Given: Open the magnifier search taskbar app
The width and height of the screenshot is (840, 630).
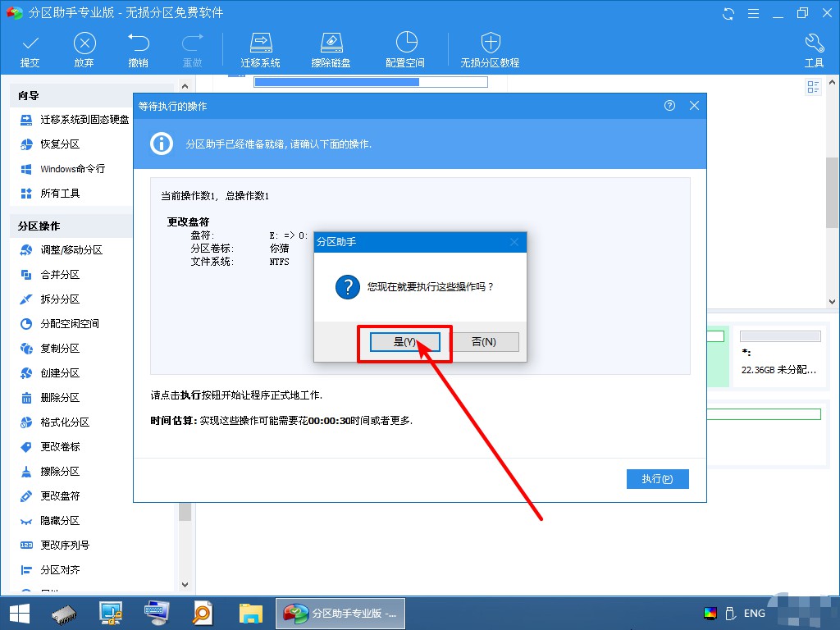Looking at the screenshot, I should tap(203, 614).
